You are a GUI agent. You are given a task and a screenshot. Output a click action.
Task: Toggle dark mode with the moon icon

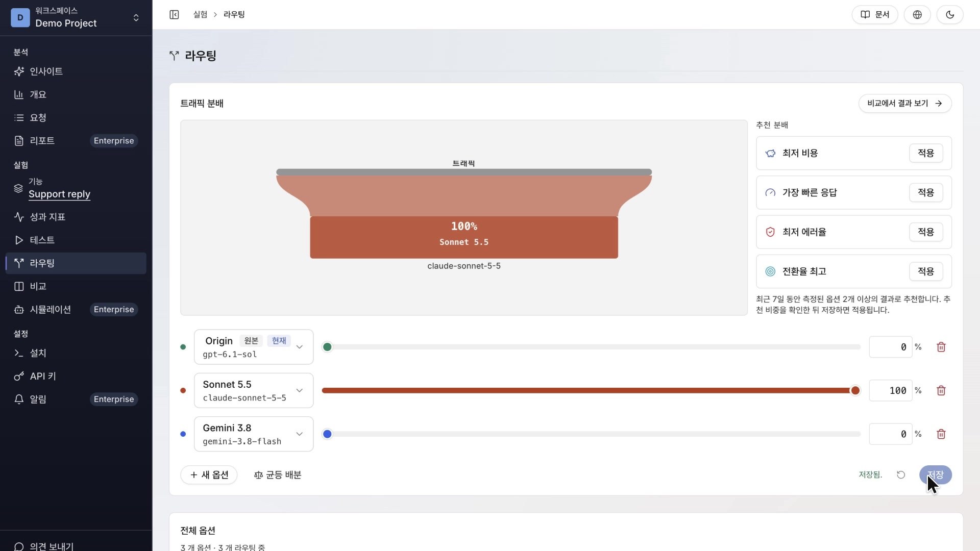tap(949, 14)
